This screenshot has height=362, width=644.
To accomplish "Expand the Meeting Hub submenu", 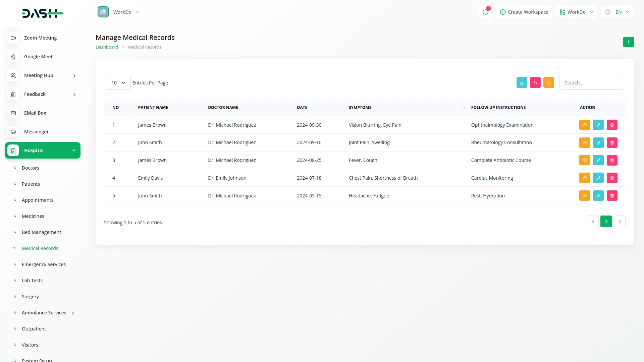I will click(74, 76).
